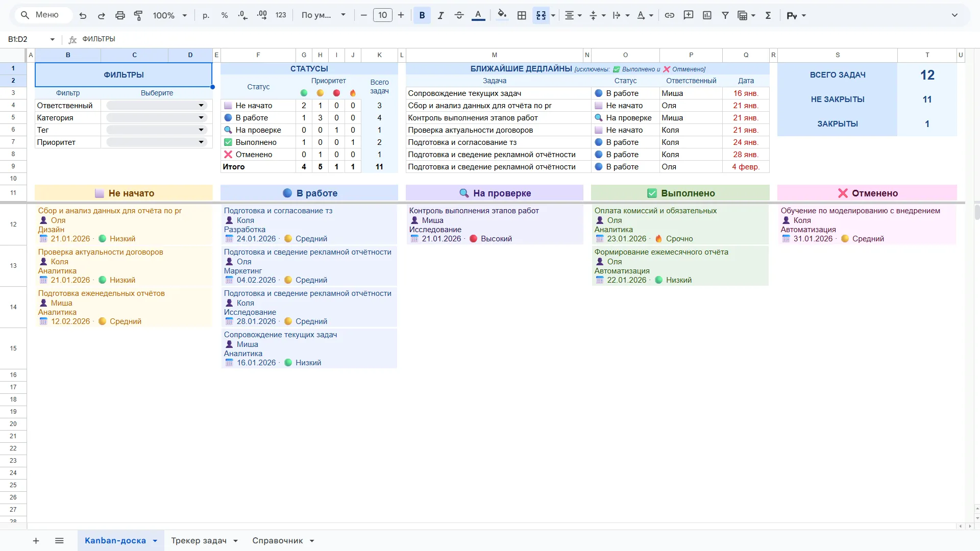The image size is (980, 551).
Task: Increase font size with plus button
Action: [401, 15]
